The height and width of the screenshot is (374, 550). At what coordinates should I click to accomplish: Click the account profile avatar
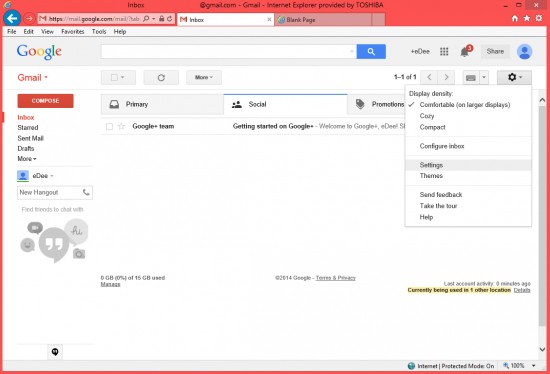point(524,52)
